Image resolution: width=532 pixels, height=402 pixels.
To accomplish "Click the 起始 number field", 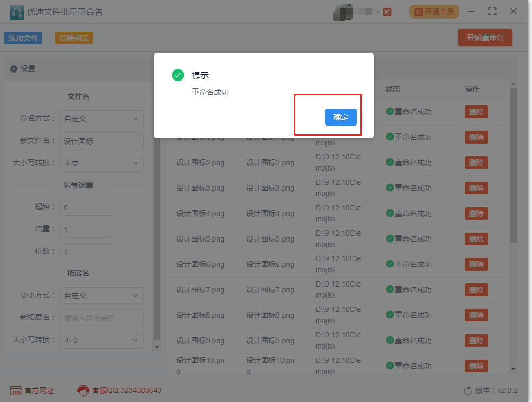I will (86, 207).
